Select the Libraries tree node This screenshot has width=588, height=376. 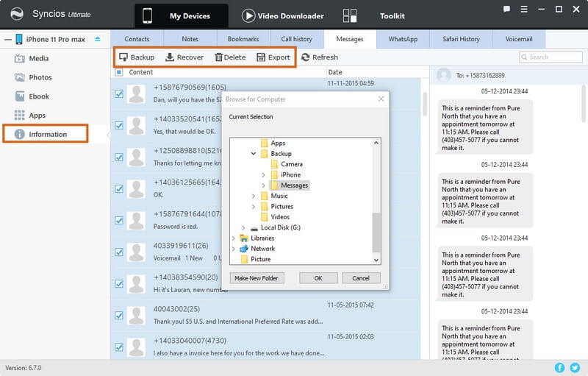pos(262,238)
